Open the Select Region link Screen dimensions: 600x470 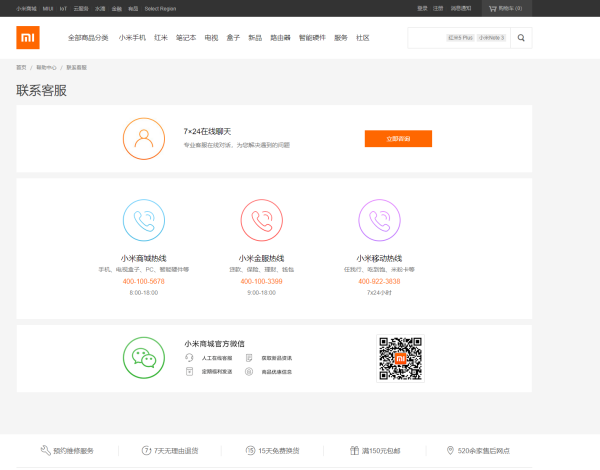(160, 8)
